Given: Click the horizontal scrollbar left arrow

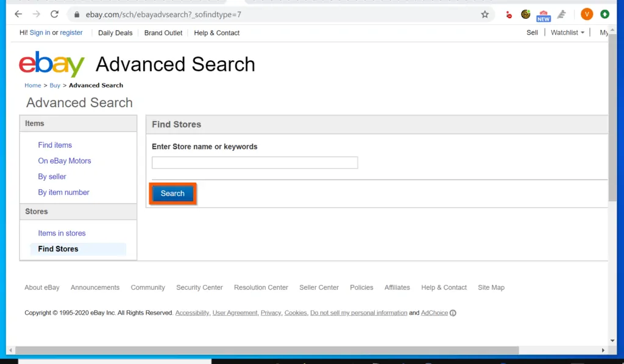Looking at the screenshot, I should pos(11,351).
